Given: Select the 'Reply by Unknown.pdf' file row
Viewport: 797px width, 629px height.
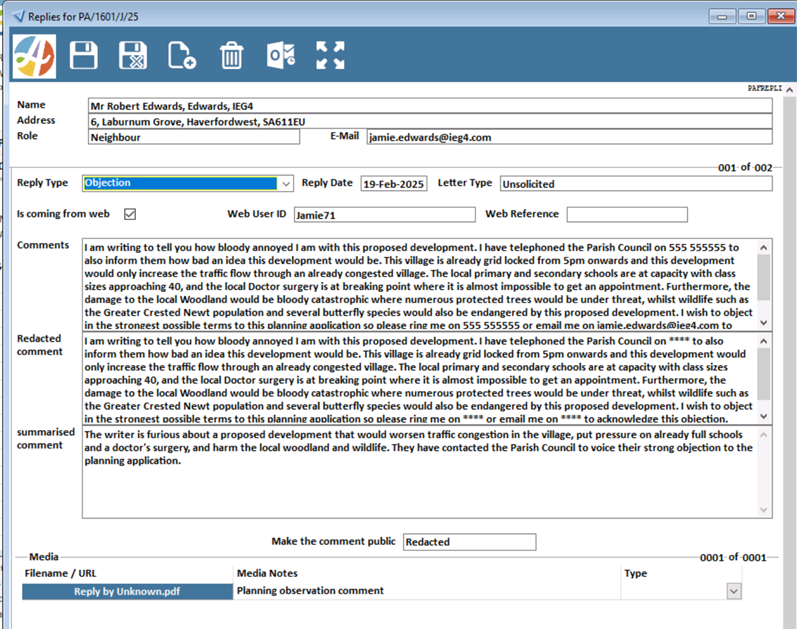Looking at the screenshot, I should click(126, 591).
